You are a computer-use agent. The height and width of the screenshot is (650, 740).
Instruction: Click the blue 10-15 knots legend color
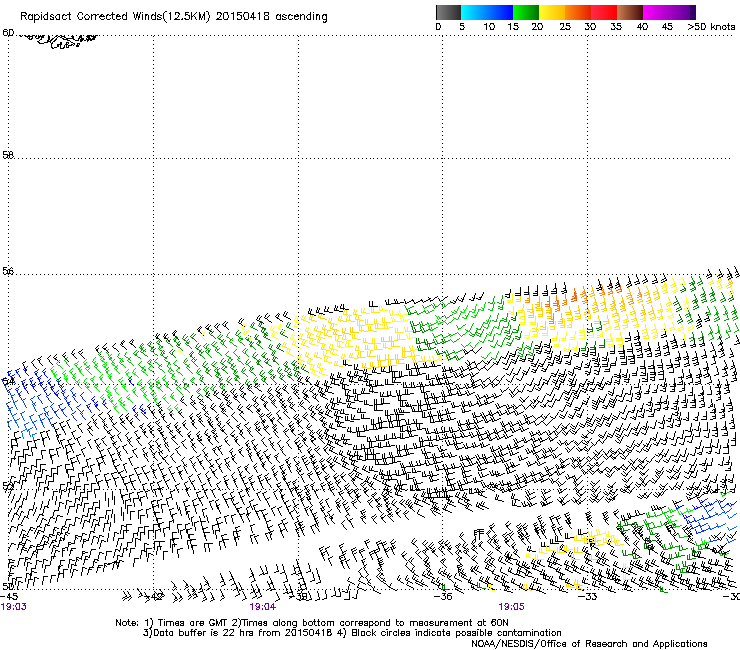click(x=499, y=12)
